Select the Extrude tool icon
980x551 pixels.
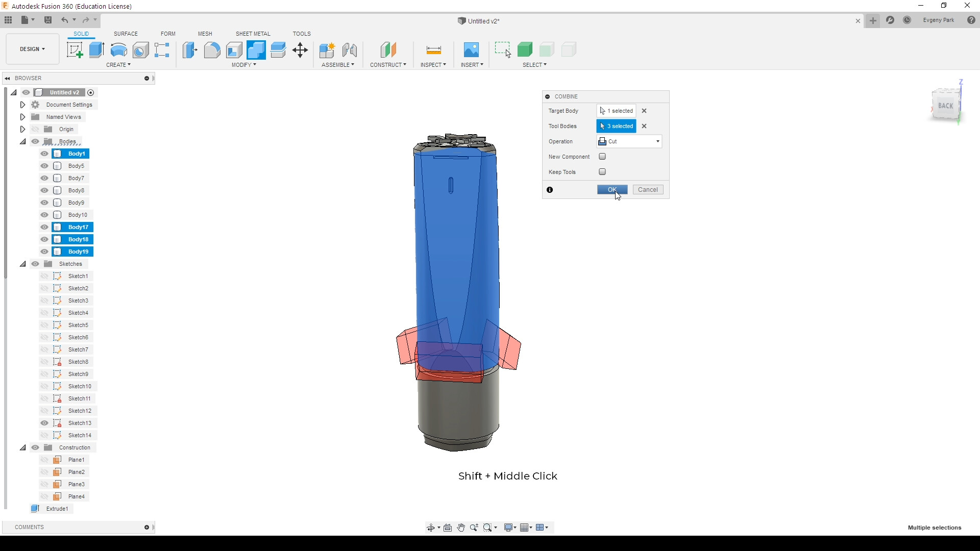coord(96,50)
